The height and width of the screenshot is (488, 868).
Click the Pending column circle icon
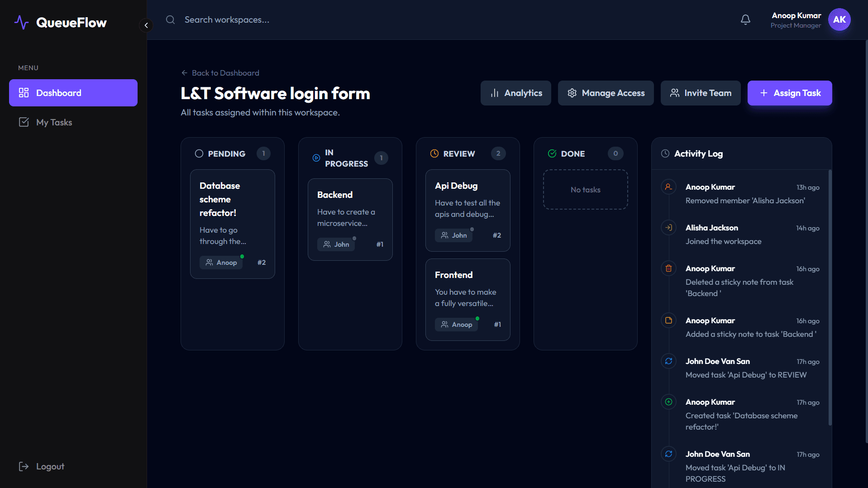[x=199, y=153]
